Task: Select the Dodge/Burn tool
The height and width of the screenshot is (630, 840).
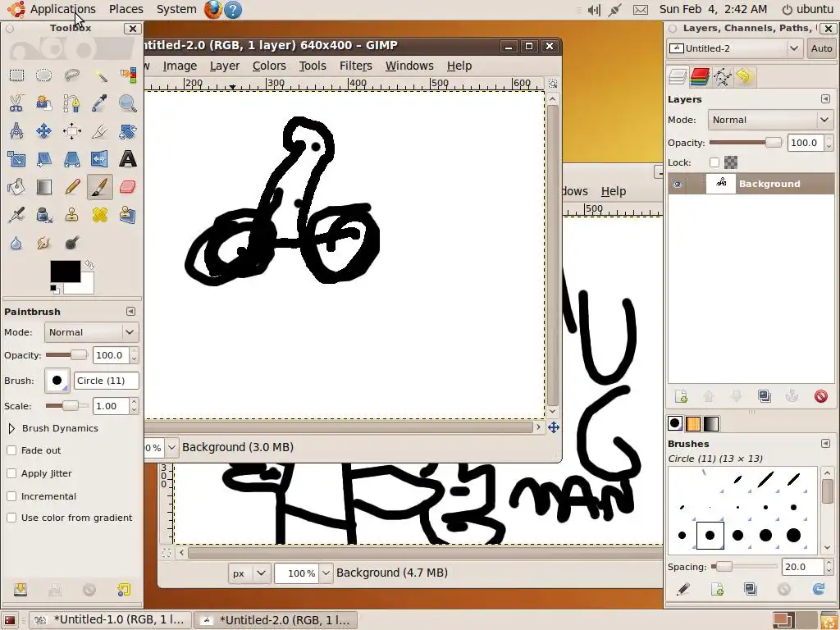Action: (72, 243)
